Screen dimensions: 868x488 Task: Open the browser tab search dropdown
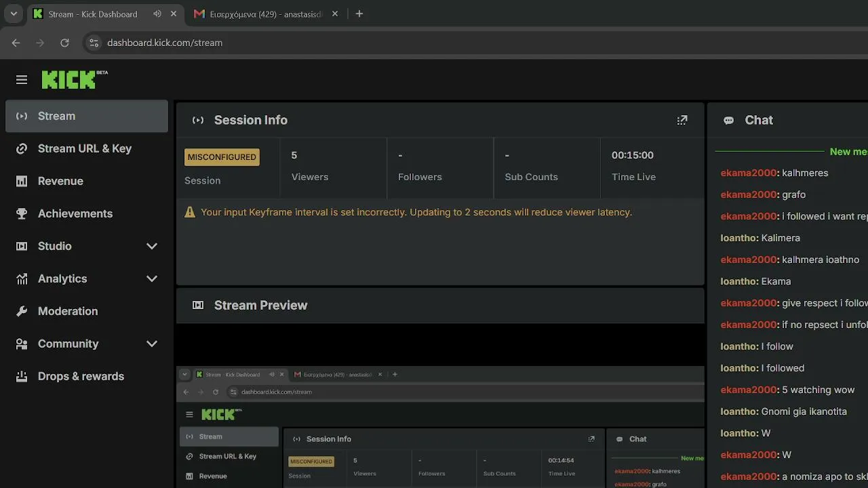click(14, 14)
